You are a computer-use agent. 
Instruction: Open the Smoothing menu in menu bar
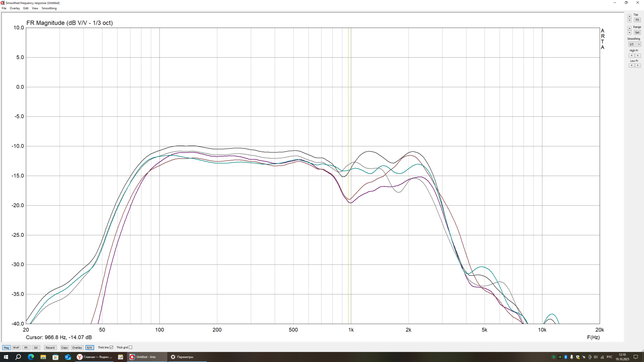click(x=49, y=8)
